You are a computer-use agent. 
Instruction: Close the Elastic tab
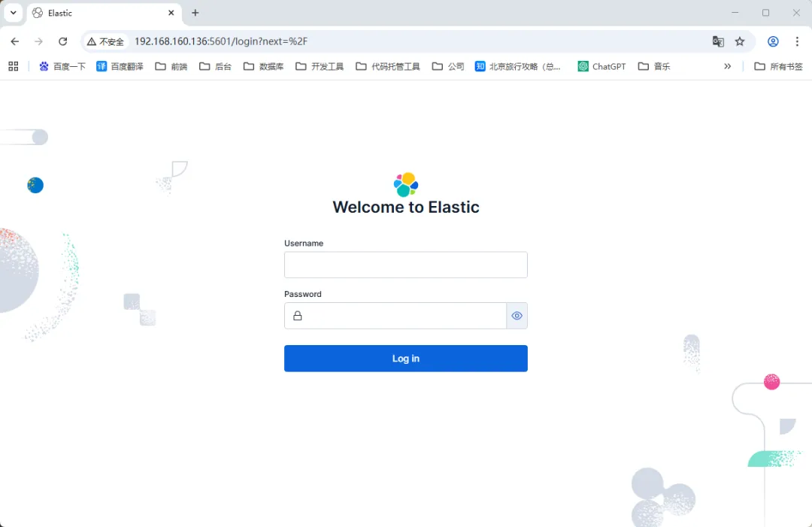(x=171, y=13)
